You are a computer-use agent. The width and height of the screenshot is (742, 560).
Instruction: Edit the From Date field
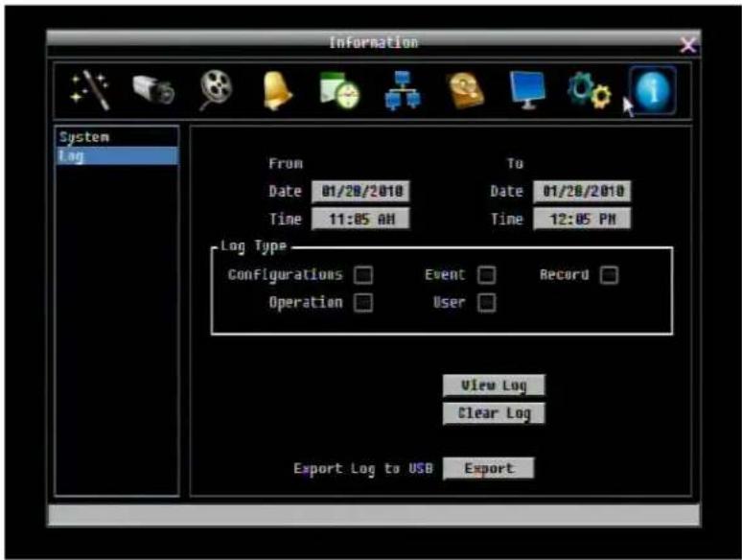pos(360,191)
